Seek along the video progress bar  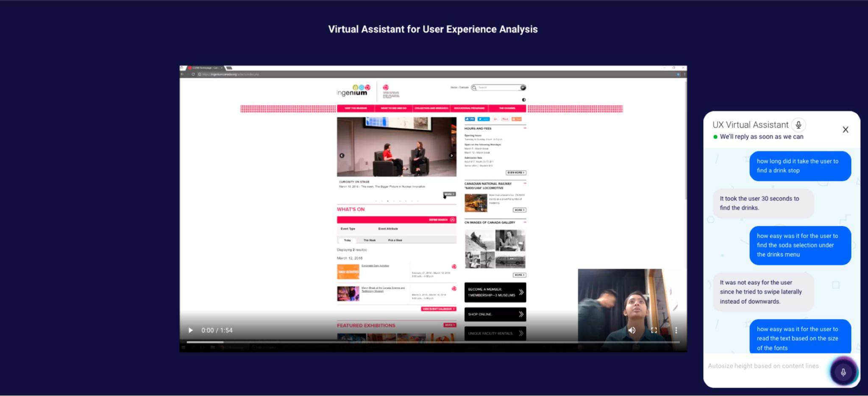coord(433,342)
